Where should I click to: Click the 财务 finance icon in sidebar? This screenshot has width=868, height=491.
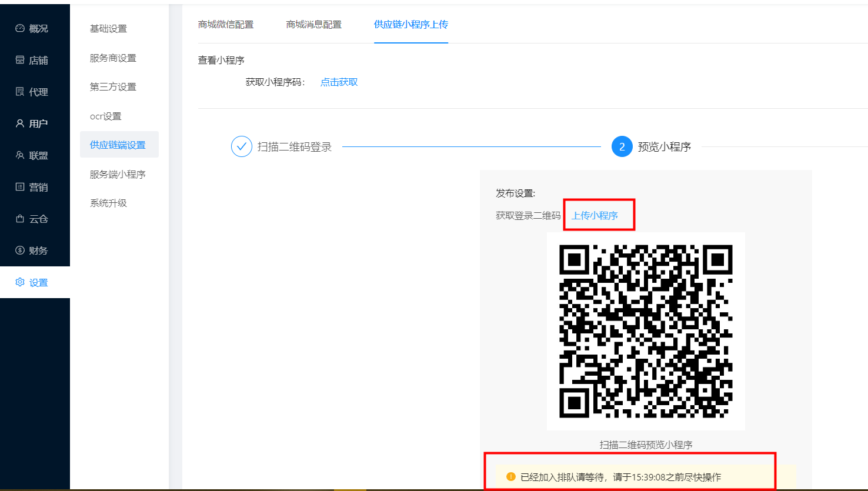20,250
